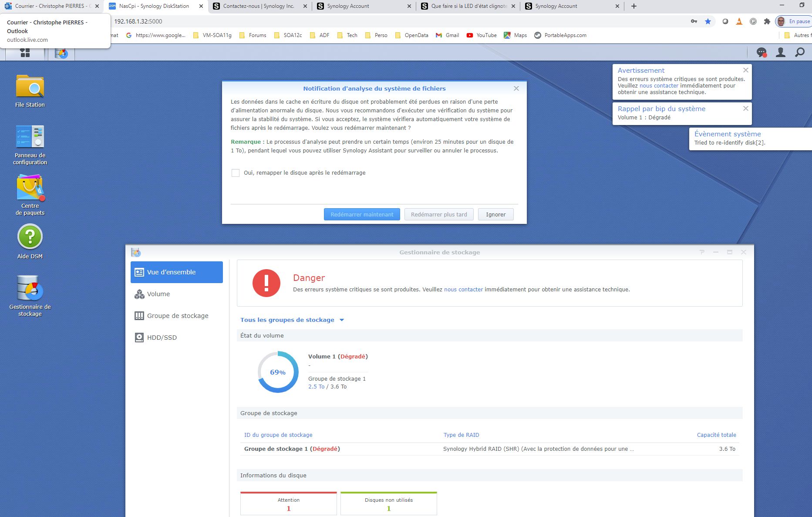Screen dimensions: 812x517
Task: Open the Perso bookmark folder
Action: point(376,35)
